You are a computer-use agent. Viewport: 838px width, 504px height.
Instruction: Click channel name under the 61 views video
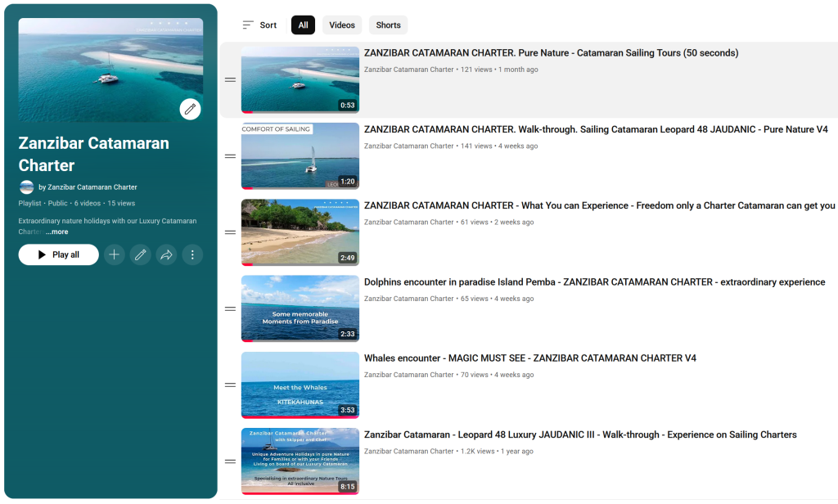coord(409,223)
